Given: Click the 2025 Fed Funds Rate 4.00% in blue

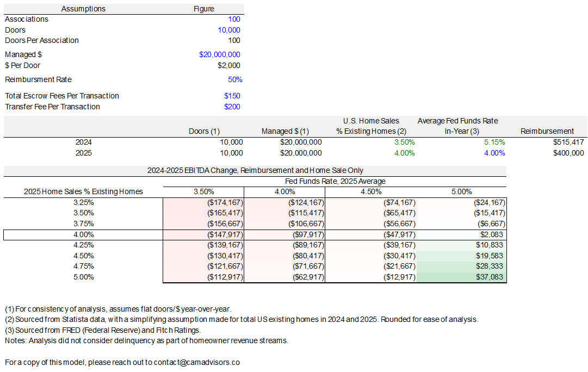Looking at the screenshot, I should point(494,153).
